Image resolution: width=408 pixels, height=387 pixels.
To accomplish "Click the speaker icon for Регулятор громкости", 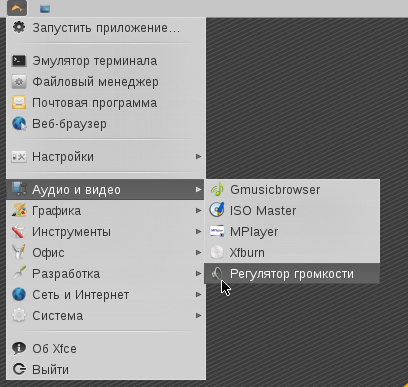I will point(217,274).
